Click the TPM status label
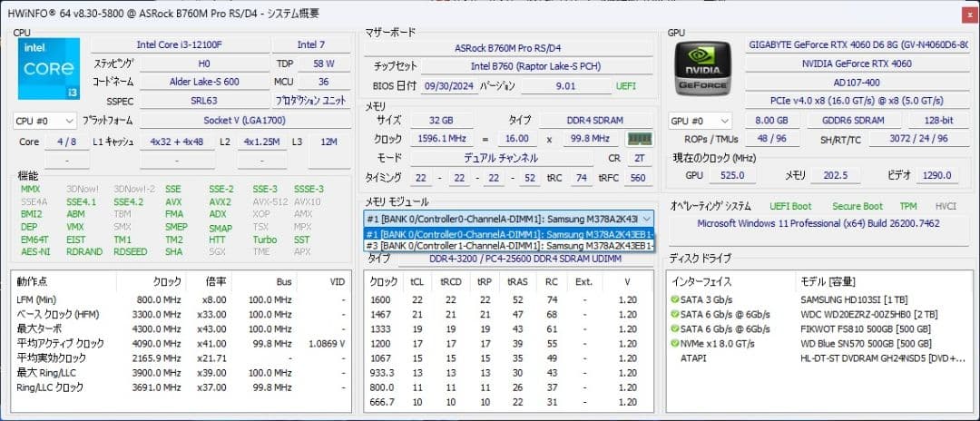The width and height of the screenshot is (980, 421). 908,206
